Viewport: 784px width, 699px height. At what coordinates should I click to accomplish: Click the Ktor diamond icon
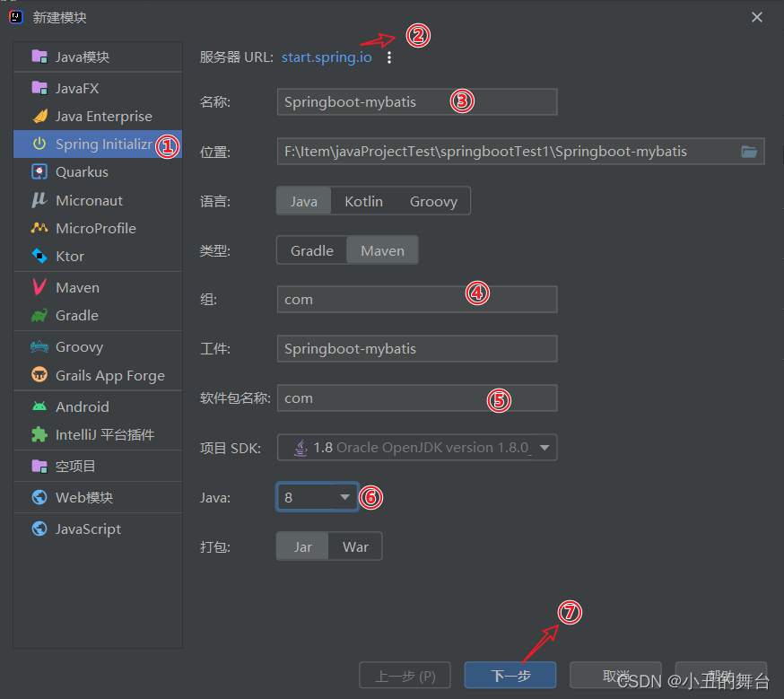[39, 256]
